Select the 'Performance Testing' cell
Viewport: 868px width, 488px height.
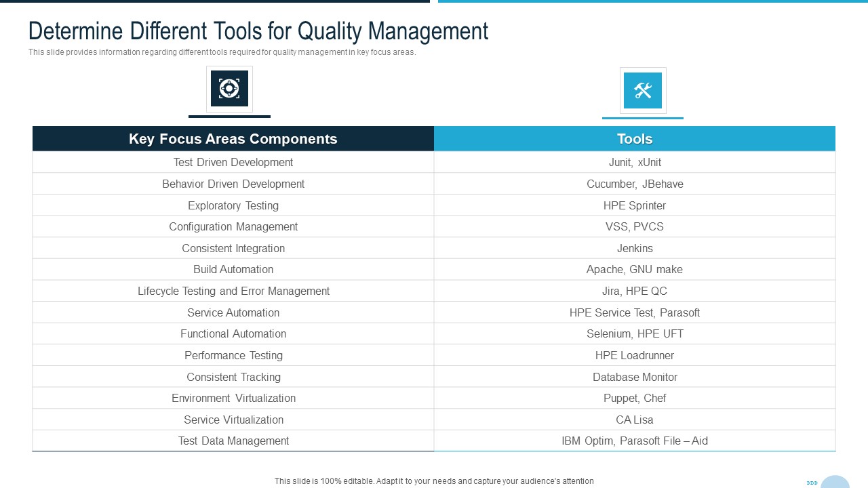233,355
